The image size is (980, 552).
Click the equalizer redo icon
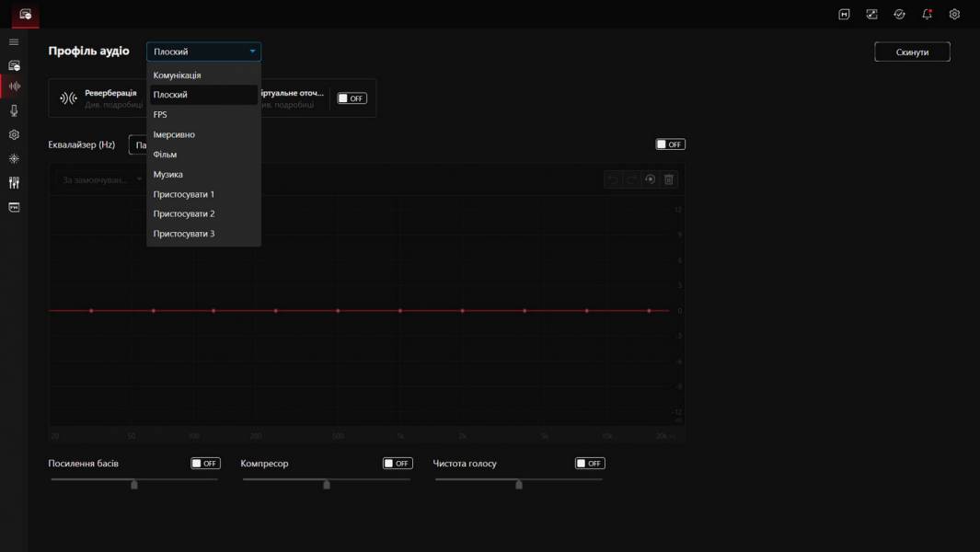tap(631, 179)
